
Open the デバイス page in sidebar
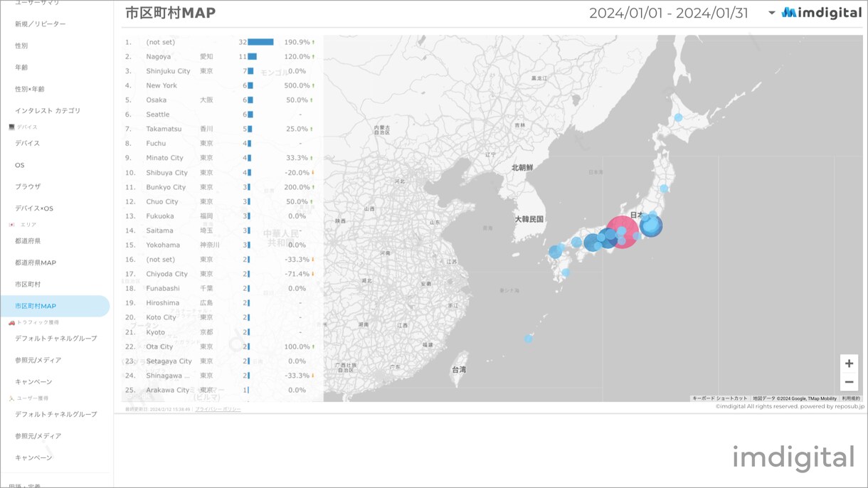[x=28, y=143]
